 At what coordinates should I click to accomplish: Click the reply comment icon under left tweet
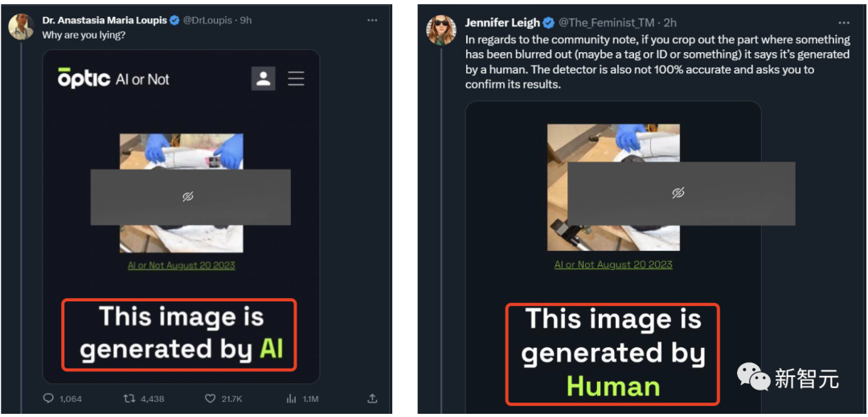click(49, 399)
